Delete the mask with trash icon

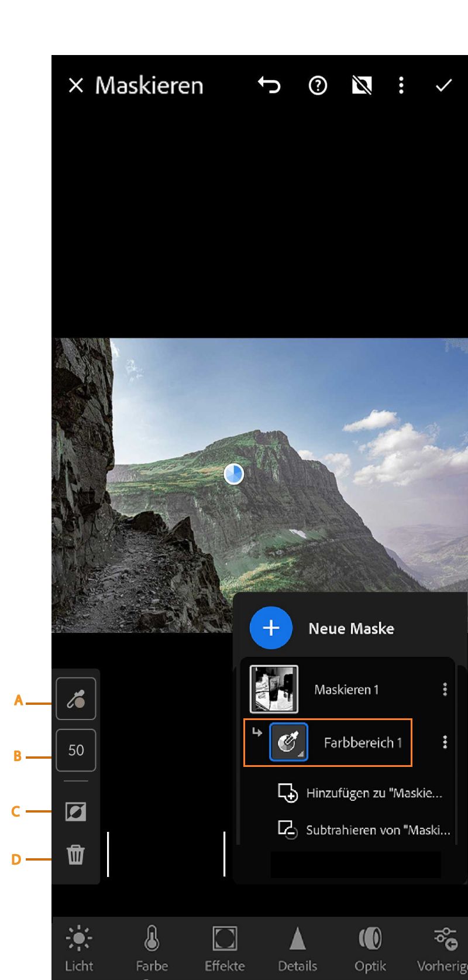76,855
